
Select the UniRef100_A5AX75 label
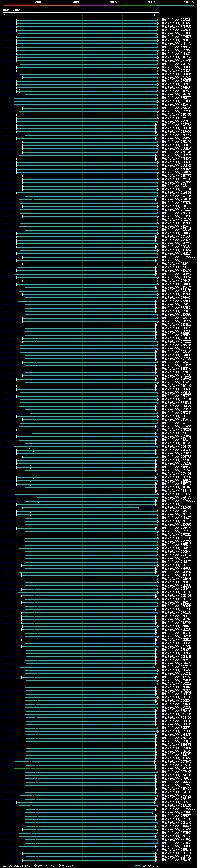tap(176, 522)
